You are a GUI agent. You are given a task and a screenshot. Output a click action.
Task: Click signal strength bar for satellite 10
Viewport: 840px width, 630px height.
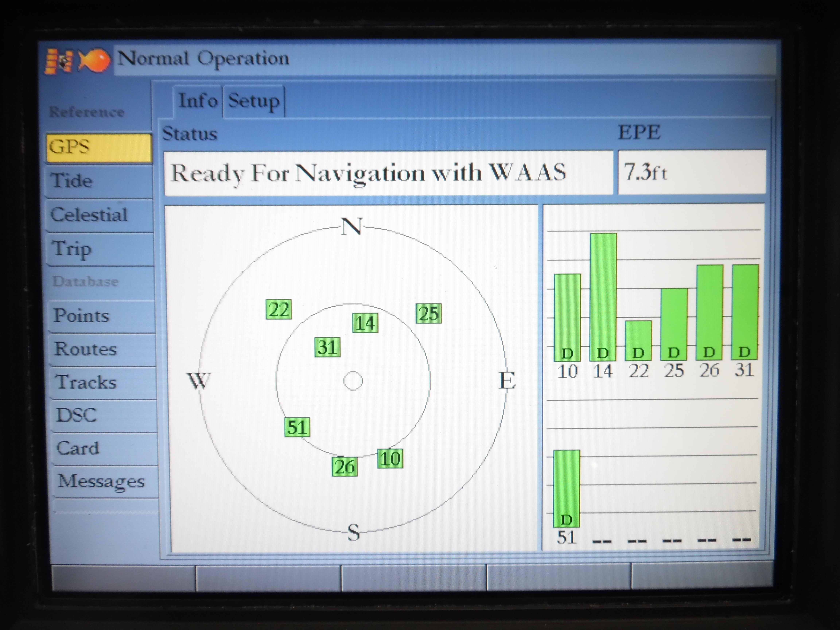tap(567, 318)
